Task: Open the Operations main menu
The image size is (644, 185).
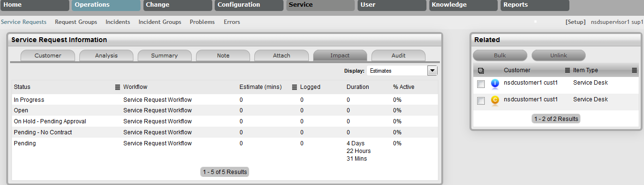Action: point(106,5)
